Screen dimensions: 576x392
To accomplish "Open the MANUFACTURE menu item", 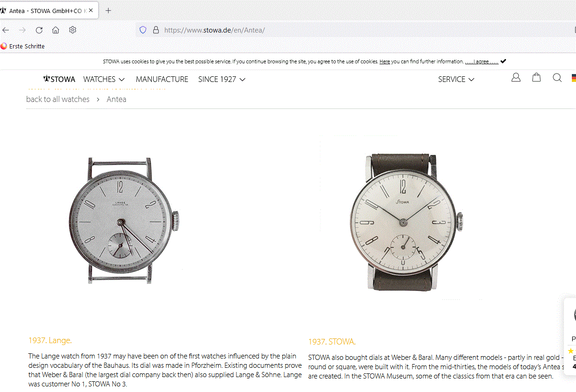I will (162, 79).
